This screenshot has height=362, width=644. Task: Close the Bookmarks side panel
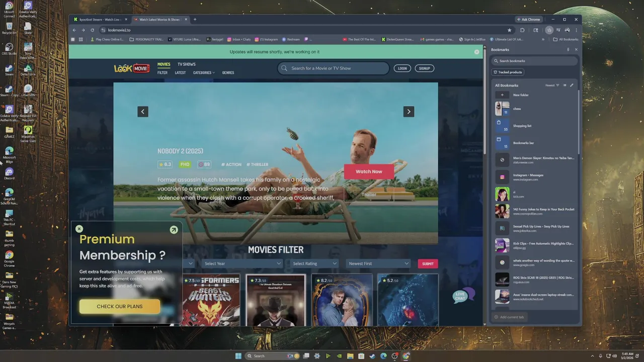point(576,50)
